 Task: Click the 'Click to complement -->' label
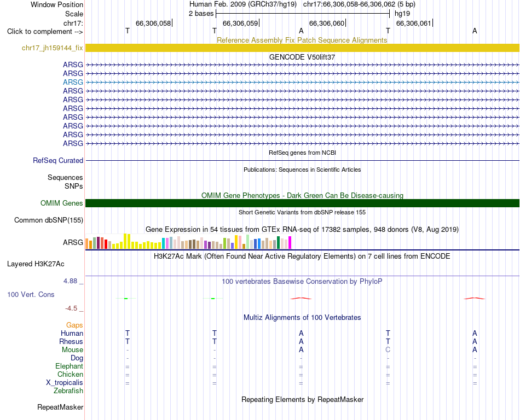click(45, 32)
